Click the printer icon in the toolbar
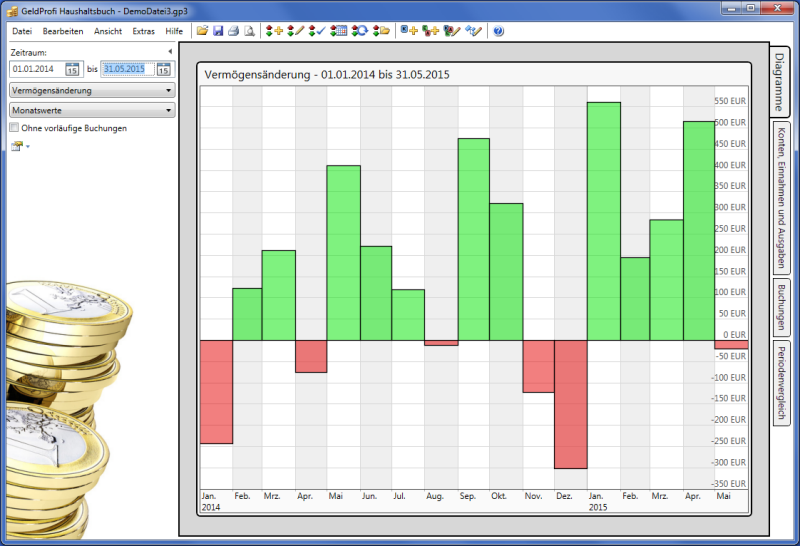Image resolution: width=800 pixels, height=546 pixels. (233, 31)
